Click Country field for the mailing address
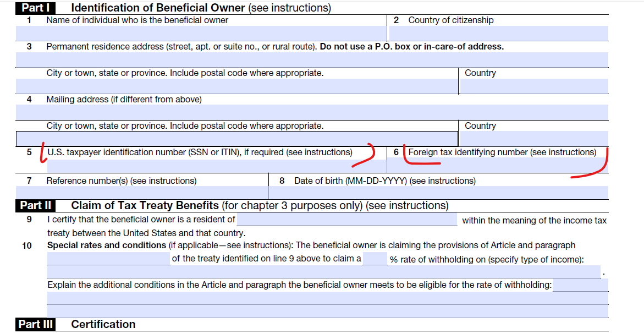The height and width of the screenshot is (333, 644). click(x=534, y=139)
